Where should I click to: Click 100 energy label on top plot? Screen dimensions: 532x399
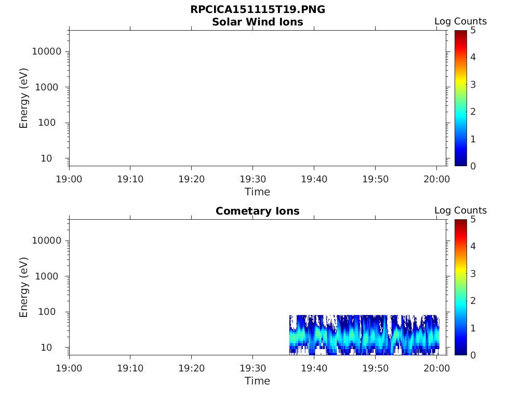point(47,123)
